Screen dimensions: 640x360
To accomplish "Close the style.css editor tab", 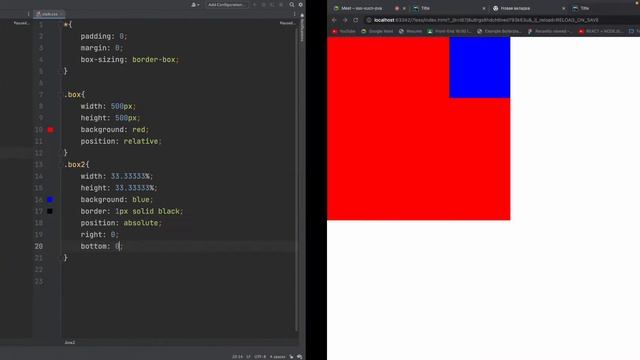I will (x=62, y=14).
